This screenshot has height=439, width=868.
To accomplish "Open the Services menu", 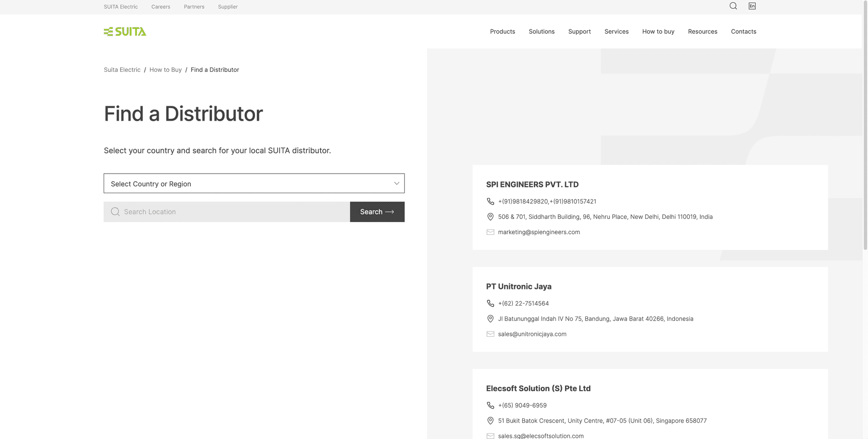I will [x=616, y=32].
